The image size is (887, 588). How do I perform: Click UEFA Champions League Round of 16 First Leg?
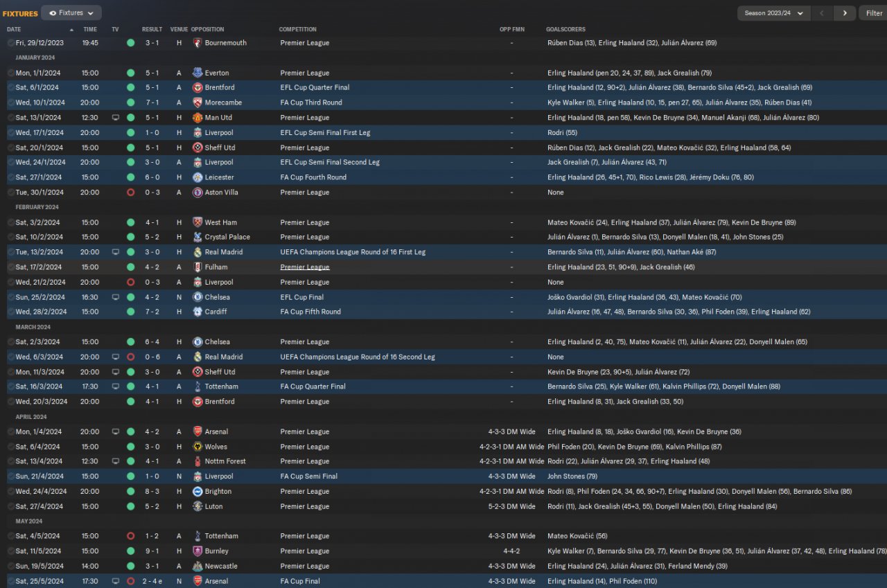tap(353, 252)
